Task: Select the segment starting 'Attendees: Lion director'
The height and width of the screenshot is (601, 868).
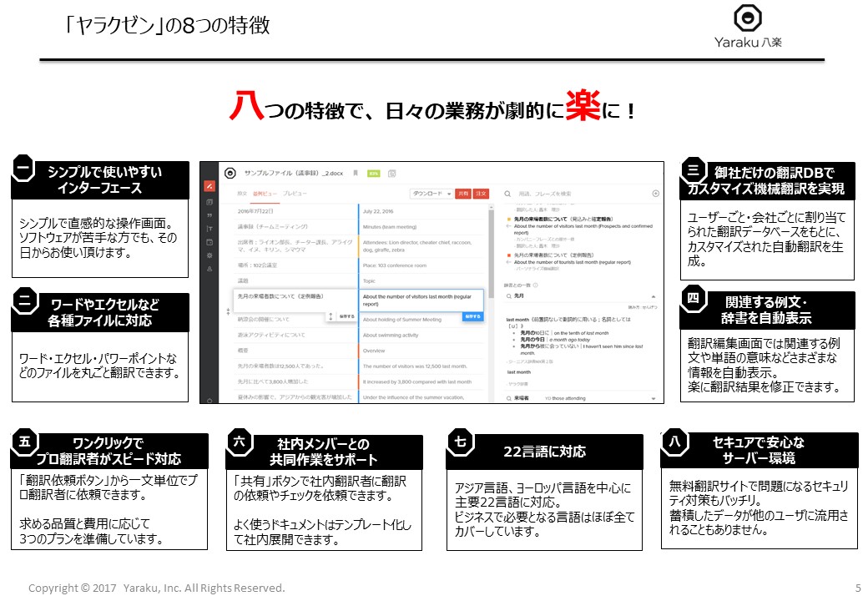Action: (417, 246)
